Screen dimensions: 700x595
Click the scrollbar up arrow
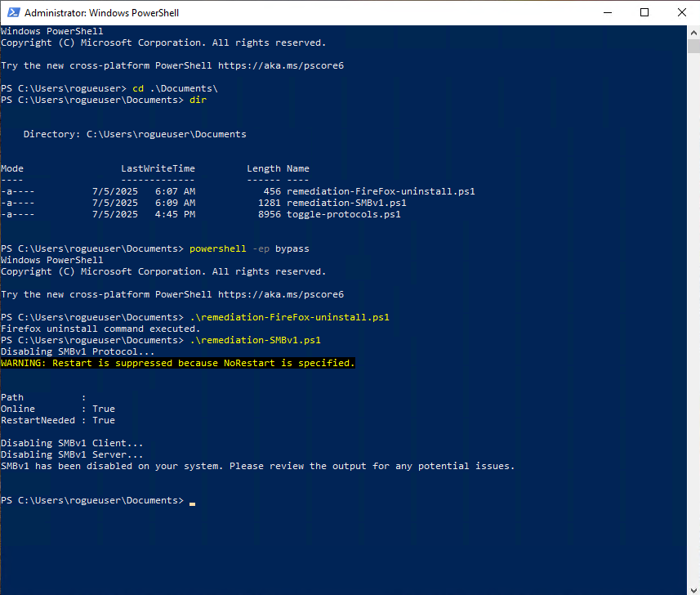tap(693, 32)
